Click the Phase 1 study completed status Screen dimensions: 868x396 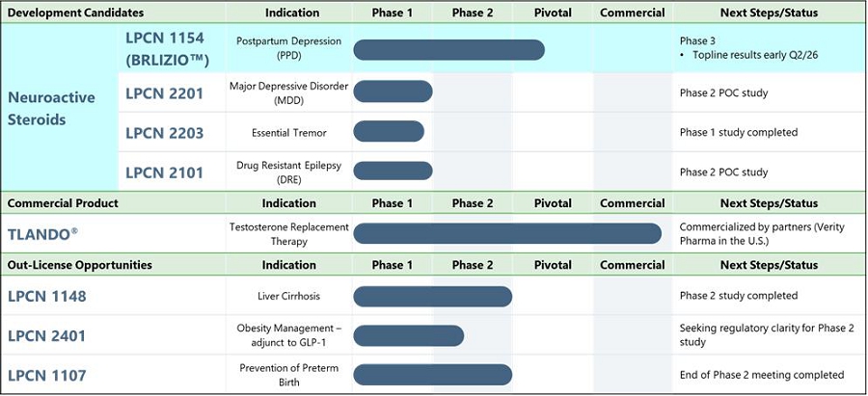[x=738, y=132]
